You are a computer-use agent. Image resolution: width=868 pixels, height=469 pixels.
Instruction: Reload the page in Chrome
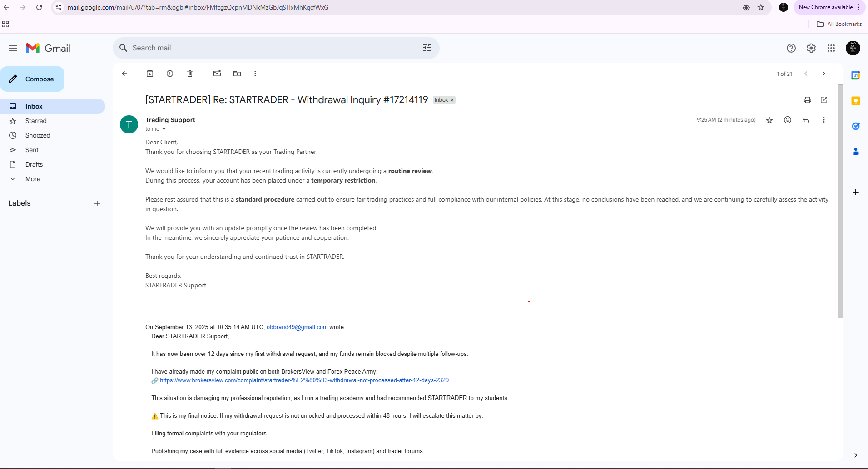point(39,7)
